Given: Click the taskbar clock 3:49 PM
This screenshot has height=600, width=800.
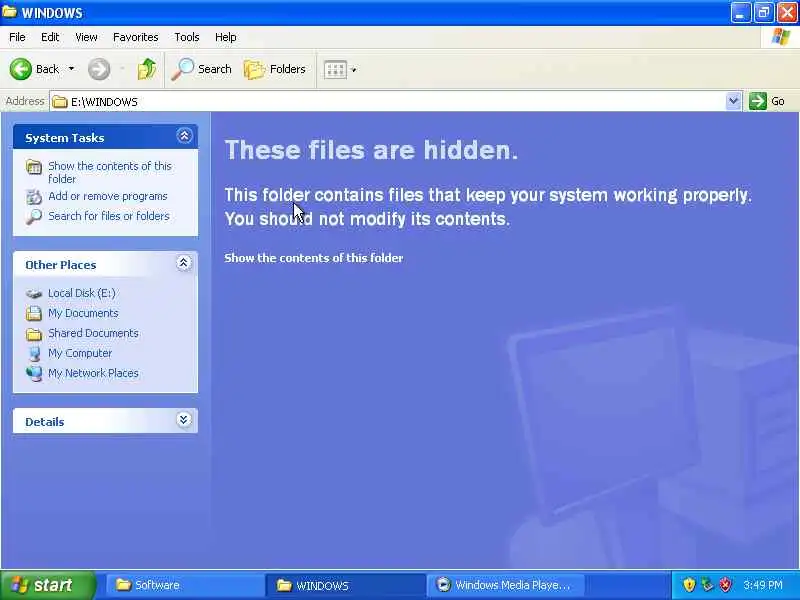Looking at the screenshot, I should coord(763,585).
